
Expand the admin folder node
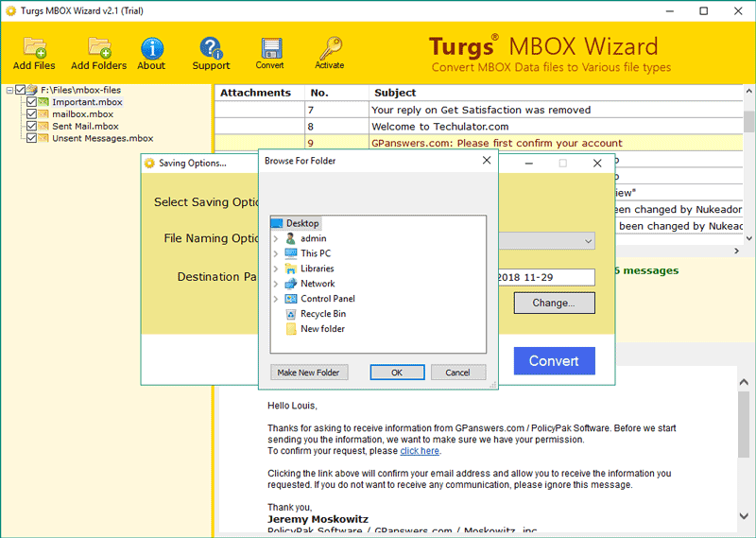pyautogui.click(x=276, y=238)
